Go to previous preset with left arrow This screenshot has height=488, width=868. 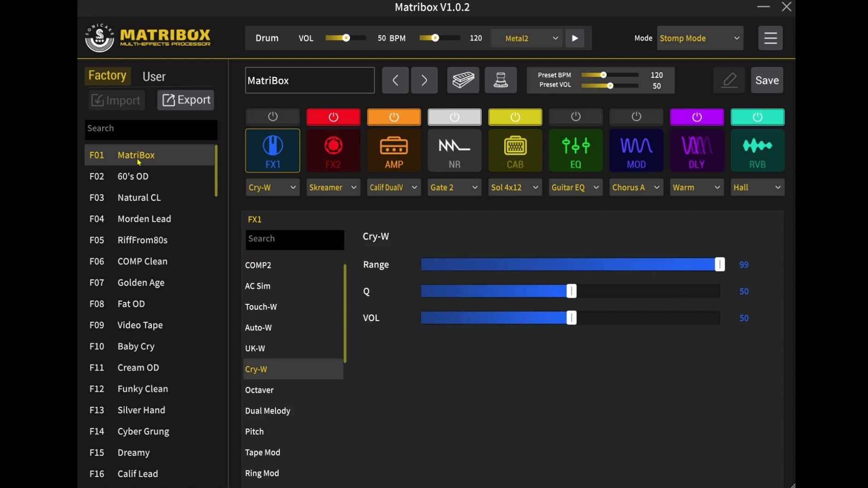[x=395, y=80]
